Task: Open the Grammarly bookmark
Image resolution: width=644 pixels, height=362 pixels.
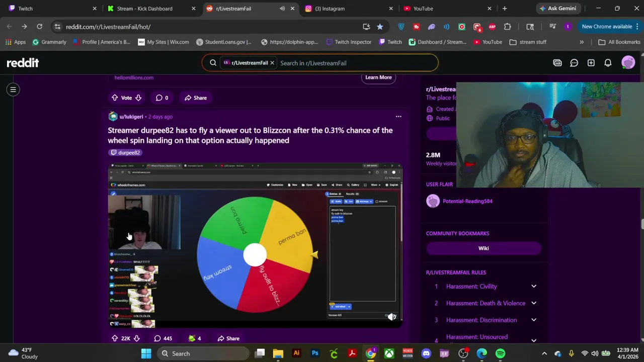Action: click(49, 42)
